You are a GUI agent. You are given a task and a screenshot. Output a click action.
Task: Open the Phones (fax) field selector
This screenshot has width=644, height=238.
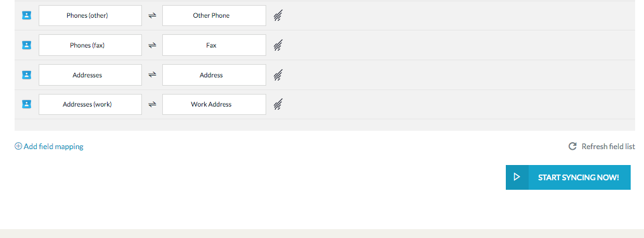[x=91, y=45]
